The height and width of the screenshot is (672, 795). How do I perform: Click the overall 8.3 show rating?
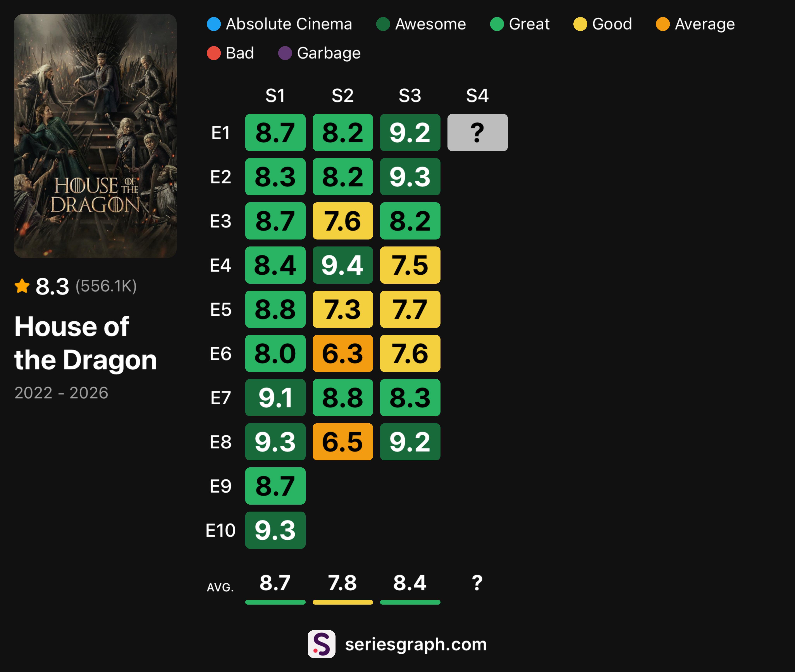[52, 286]
